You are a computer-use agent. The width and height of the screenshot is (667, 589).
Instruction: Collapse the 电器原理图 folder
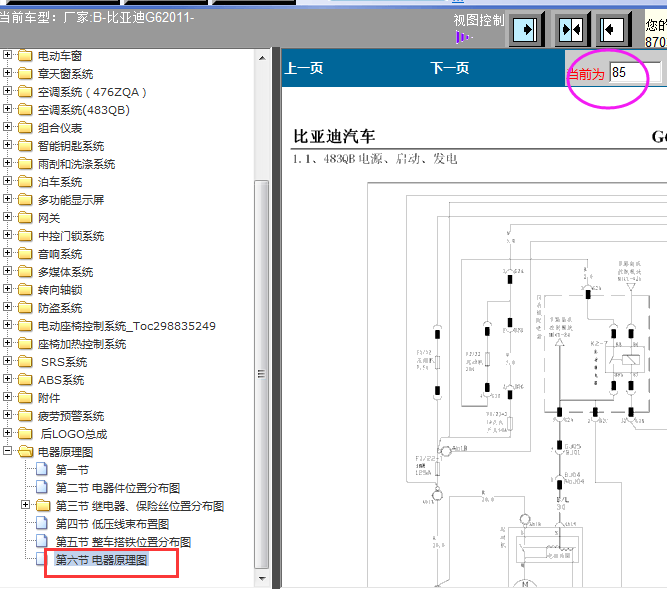coord(7,451)
